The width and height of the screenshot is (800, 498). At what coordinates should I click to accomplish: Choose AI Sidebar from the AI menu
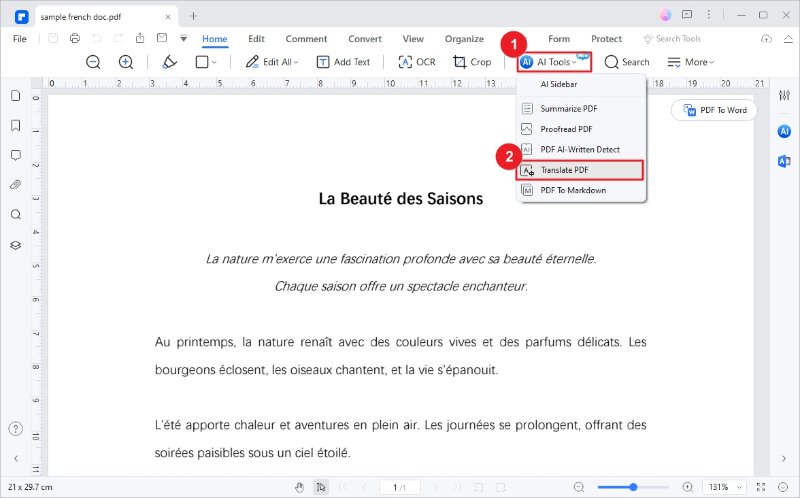(581, 84)
